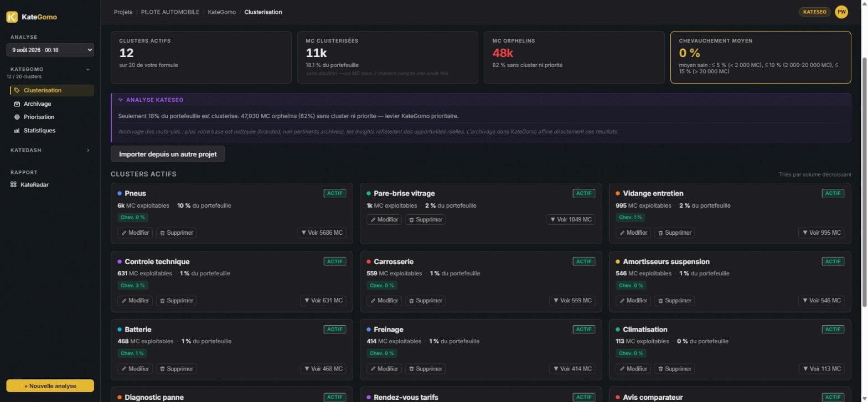Expand Voir 559 MC list
Image resolution: width=868 pixels, height=402 pixels.
tap(572, 301)
